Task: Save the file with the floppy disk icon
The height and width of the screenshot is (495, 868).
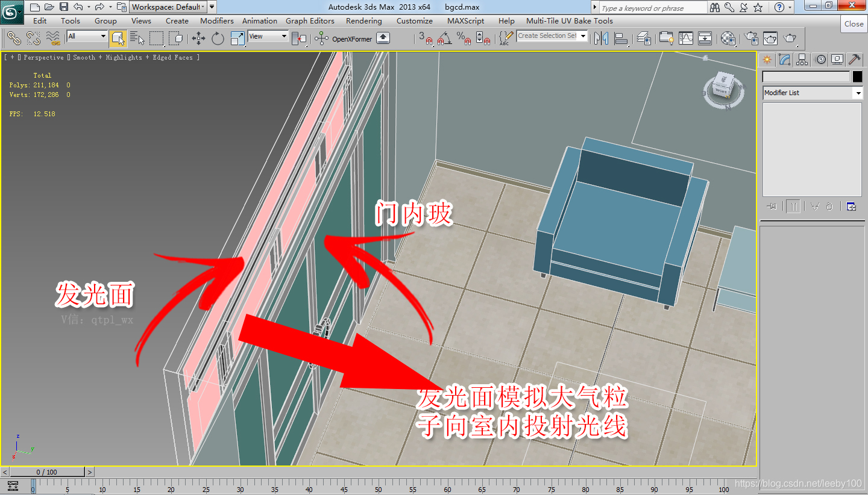Action: point(64,7)
